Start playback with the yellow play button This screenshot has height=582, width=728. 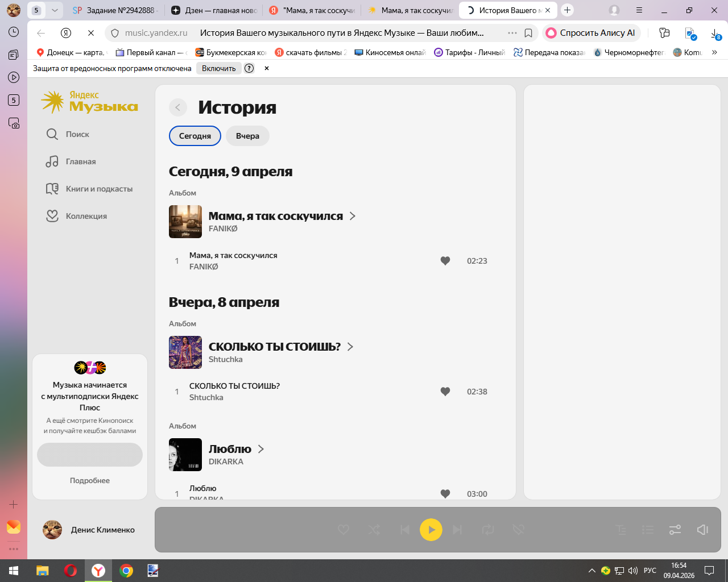431,530
